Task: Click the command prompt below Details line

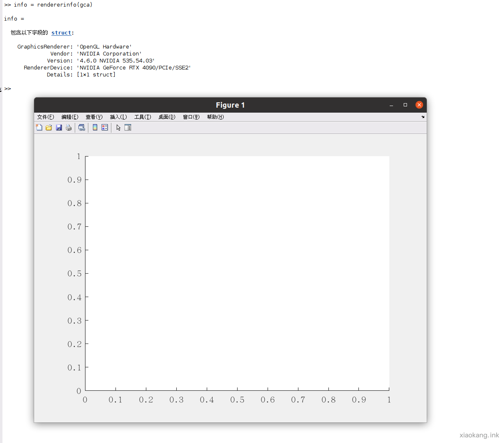Action: [x=8, y=89]
